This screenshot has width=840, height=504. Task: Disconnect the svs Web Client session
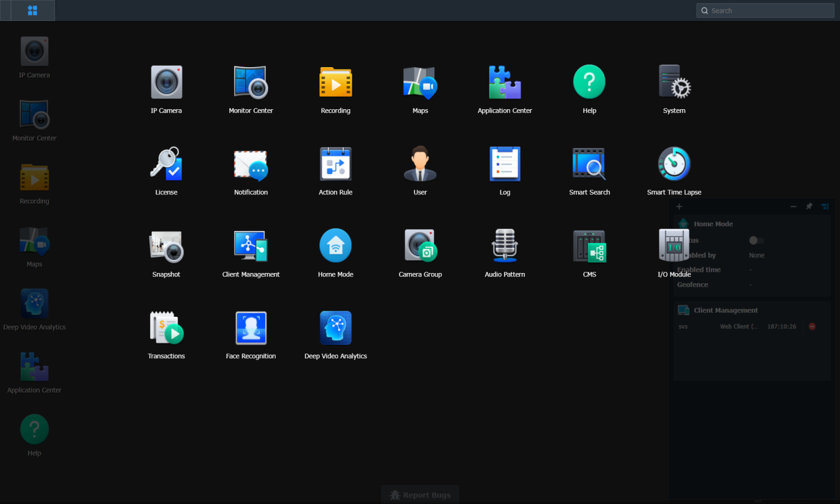pos(812,326)
